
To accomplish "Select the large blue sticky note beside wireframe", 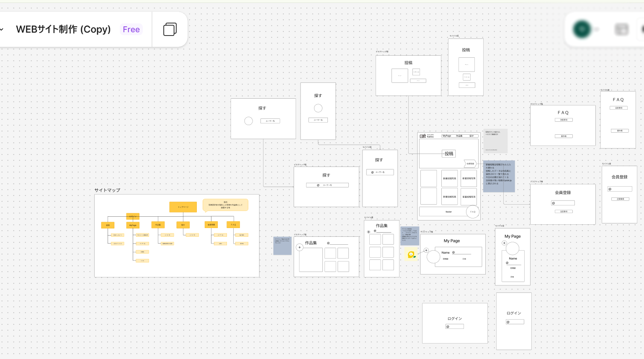I will (x=499, y=176).
